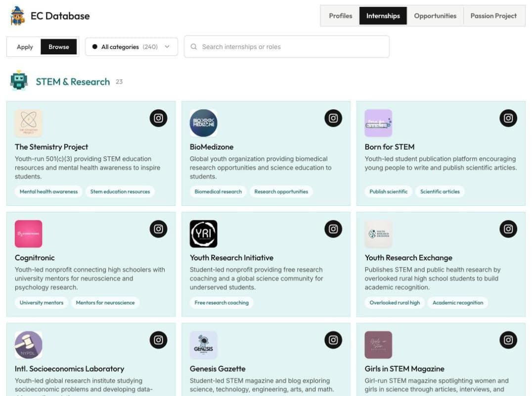This screenshot has height=396, width=532.
Task: Select the Overlooked rural high tag
Action: 395,302
